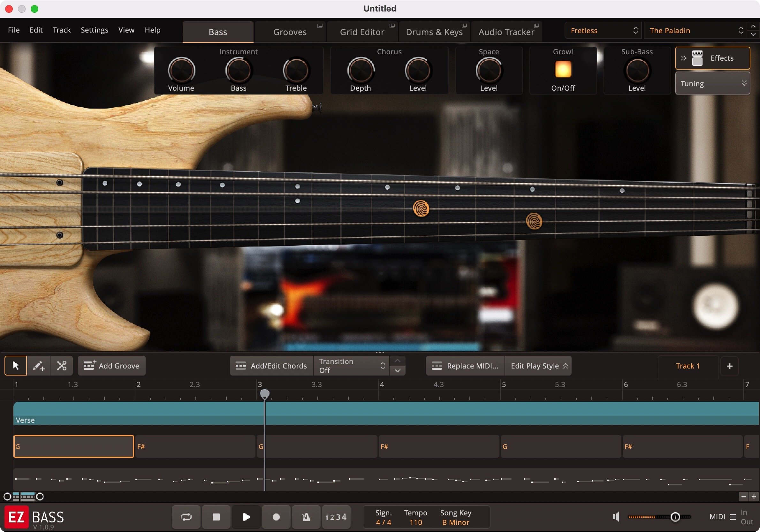Image resolution: width=760 pixels, height=532 pixels.
Task: Pop out the Grooves tab window
Action: pyautogui.click(x=320, y=26)
